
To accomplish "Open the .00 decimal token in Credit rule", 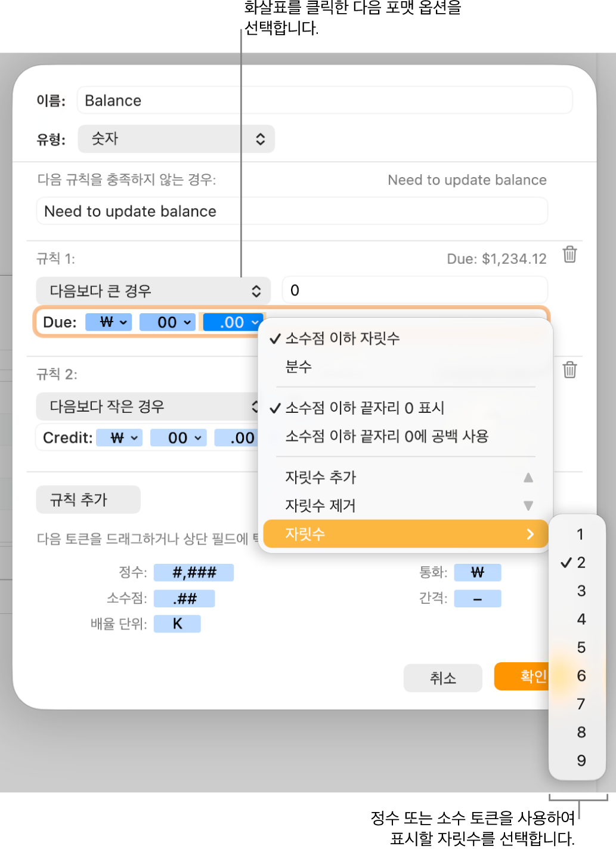I will click(236, 438).
